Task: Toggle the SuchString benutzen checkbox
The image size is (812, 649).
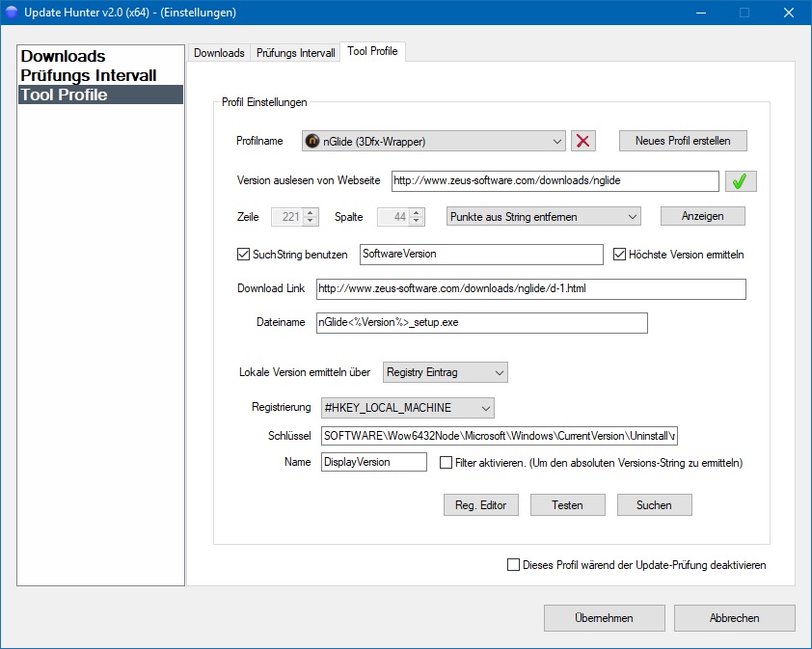Action: (243, 255)
